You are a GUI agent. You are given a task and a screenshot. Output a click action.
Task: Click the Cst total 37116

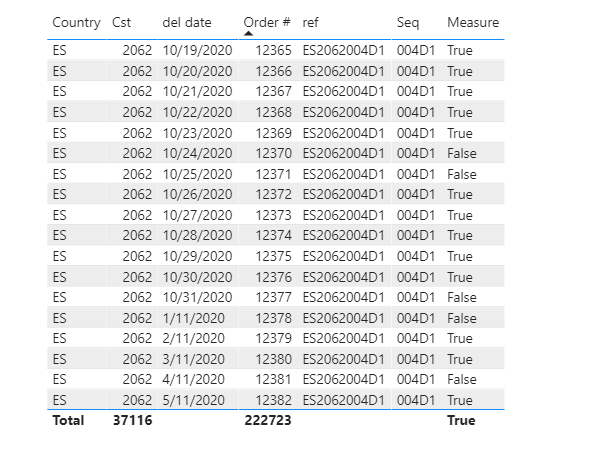[132, 420]
